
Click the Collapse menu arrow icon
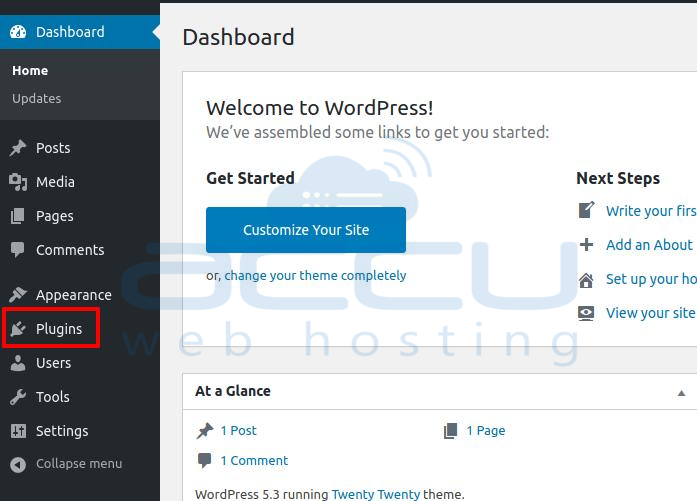click(x=18, y=465)
